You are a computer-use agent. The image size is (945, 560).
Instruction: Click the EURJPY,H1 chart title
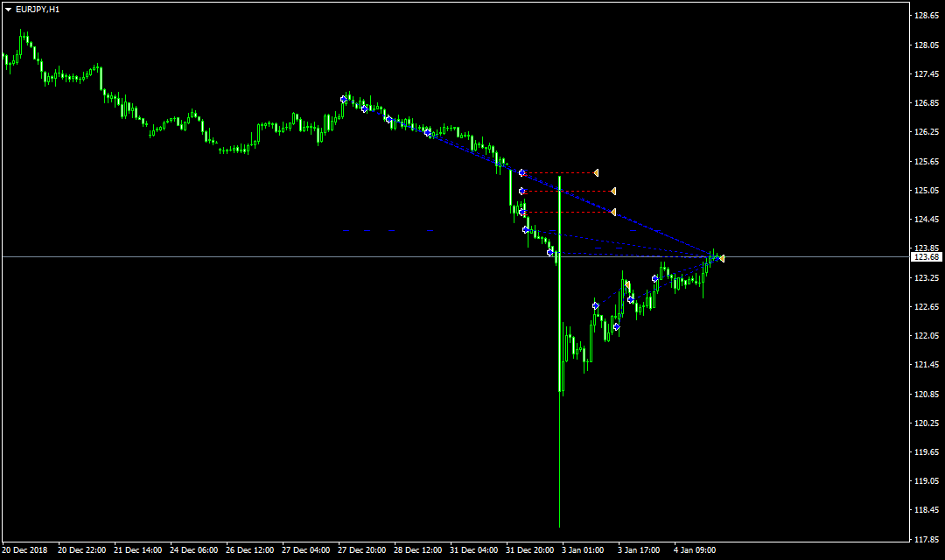tap(38, 10)
